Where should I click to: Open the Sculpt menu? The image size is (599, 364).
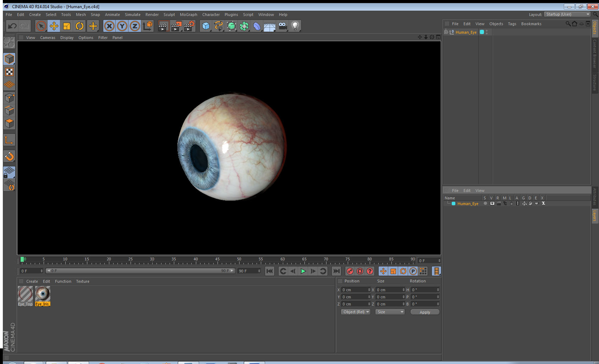(169, 15)
